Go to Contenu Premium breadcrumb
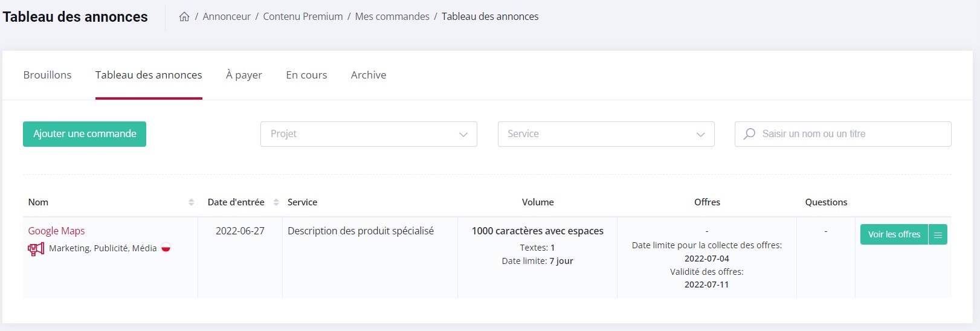This screenshot has width=980, height=331. pos(303,17)
